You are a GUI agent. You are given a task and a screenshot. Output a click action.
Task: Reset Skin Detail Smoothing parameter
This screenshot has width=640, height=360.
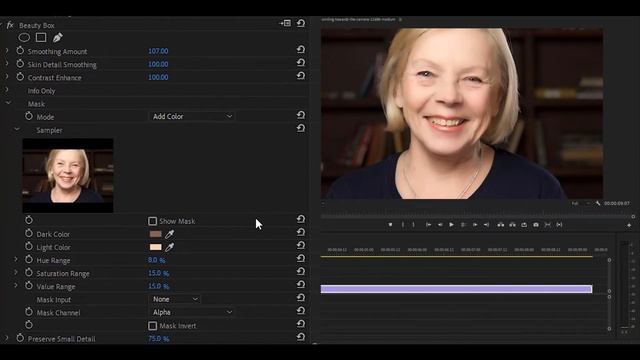[301, 63]
